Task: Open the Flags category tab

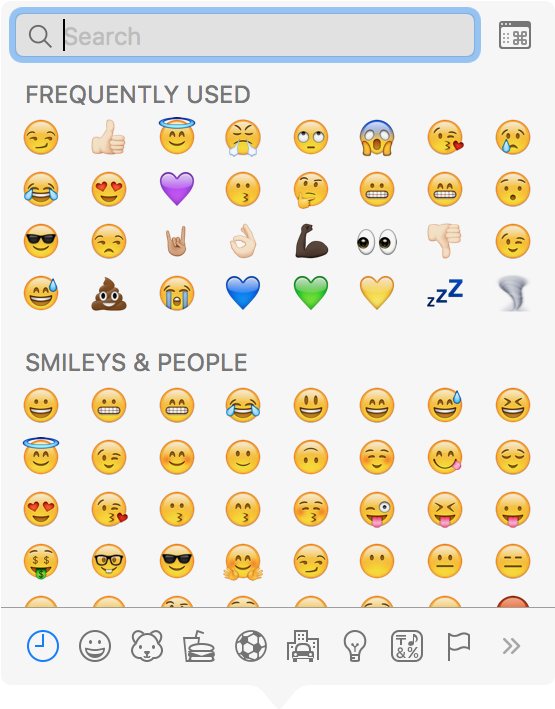Action: click(x=459, y=646)
